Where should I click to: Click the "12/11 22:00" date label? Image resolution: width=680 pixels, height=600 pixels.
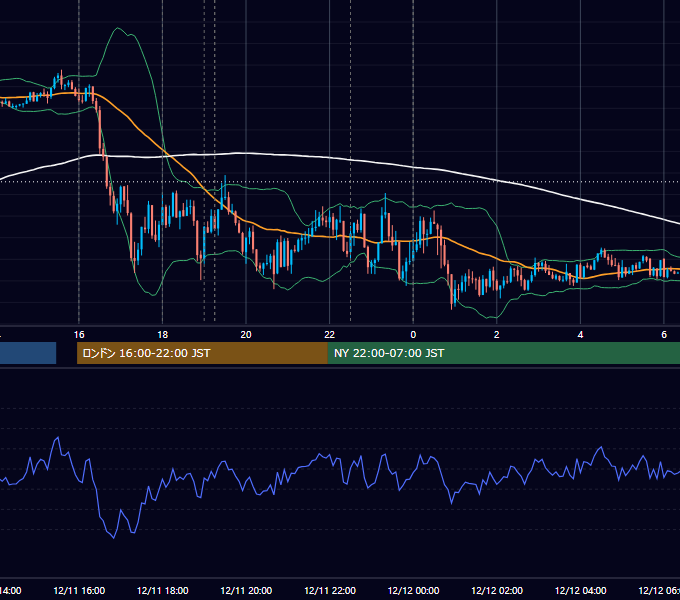(330, 590)
